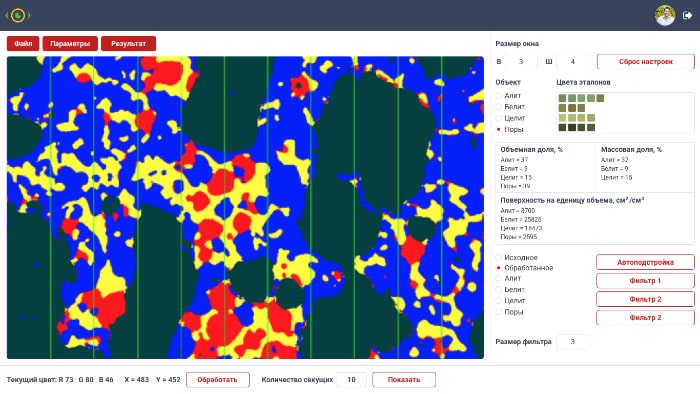This screenshot has width=700, height=394.
Task: Open the Файл menu
Action: (x=23, y=44)
